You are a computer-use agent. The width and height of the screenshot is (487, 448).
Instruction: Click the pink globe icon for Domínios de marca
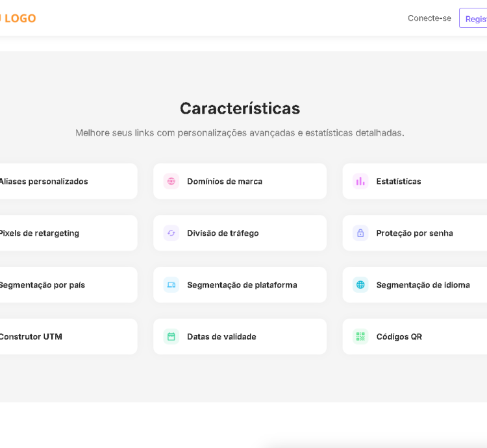(x=171, y=181)
